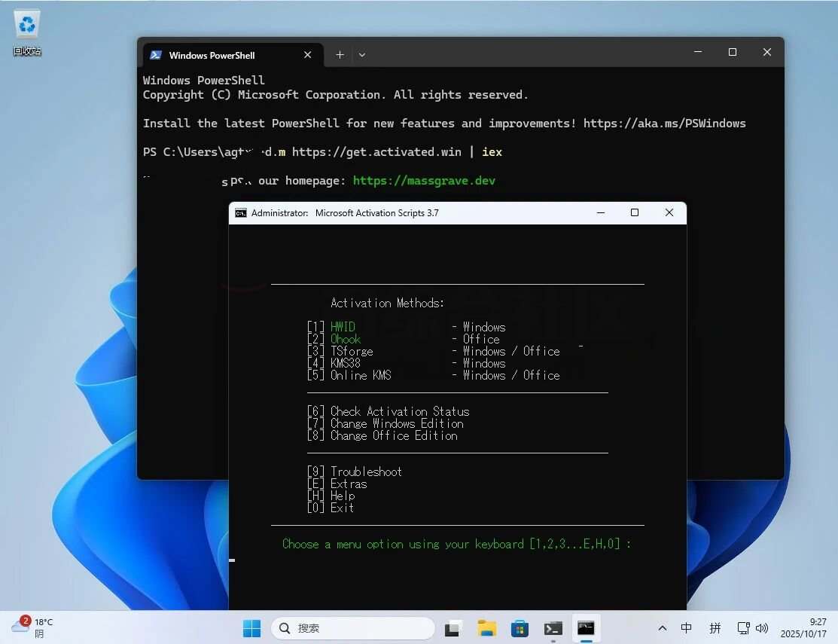Toggle the 中 input language indicator
This screenshot has height=644, width=838.
click(x=686, y=628)
